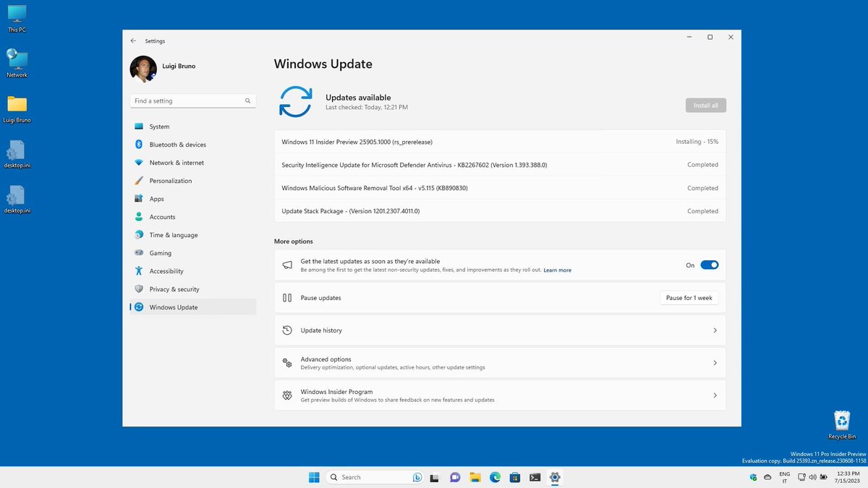Click the Accessibility figure icon

139,271
